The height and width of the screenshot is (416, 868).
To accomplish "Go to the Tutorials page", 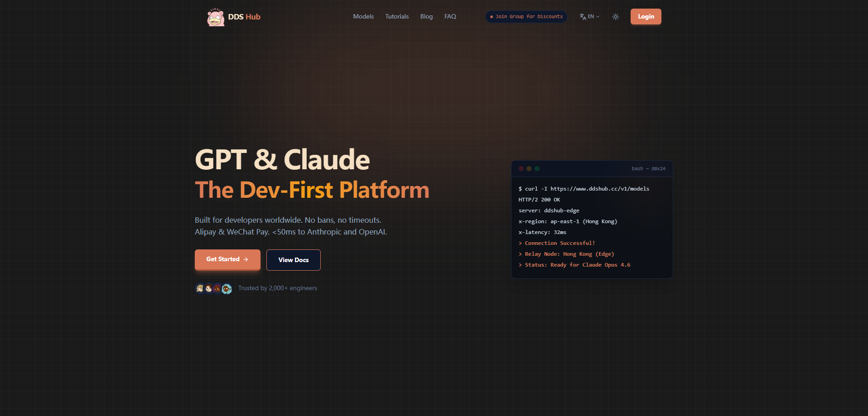I will [x=397, y=16].
